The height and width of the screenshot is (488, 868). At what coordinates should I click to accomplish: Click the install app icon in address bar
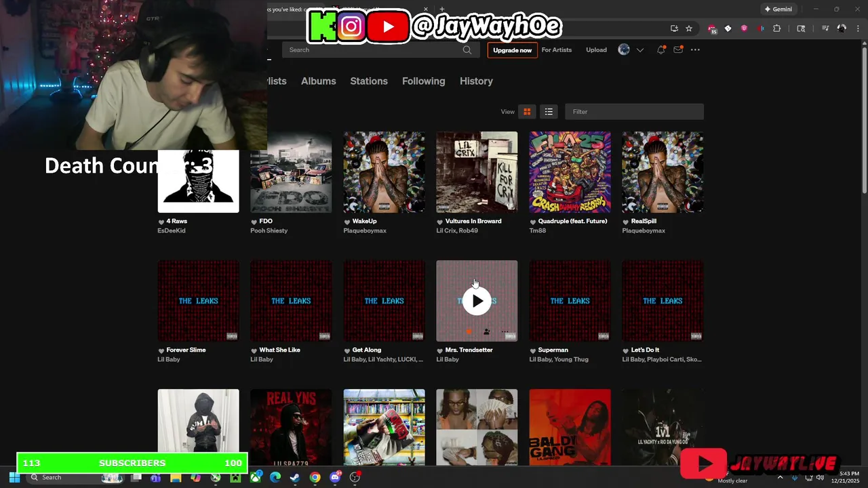[674, 28]
